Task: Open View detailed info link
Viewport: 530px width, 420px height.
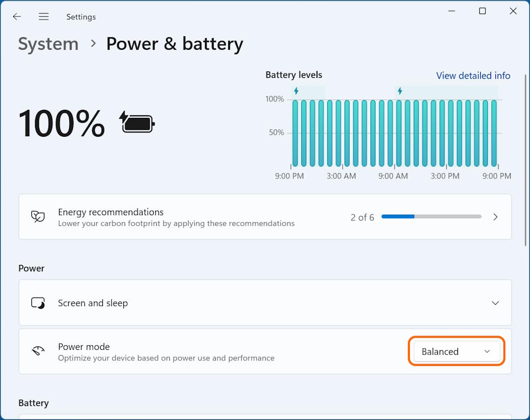Action: tap(473, 76)
